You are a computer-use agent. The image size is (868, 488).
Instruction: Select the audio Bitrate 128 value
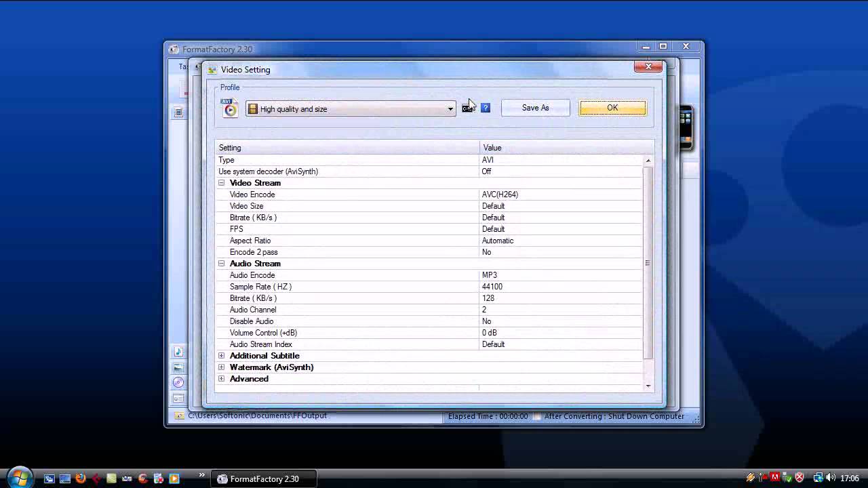[561, 298]
